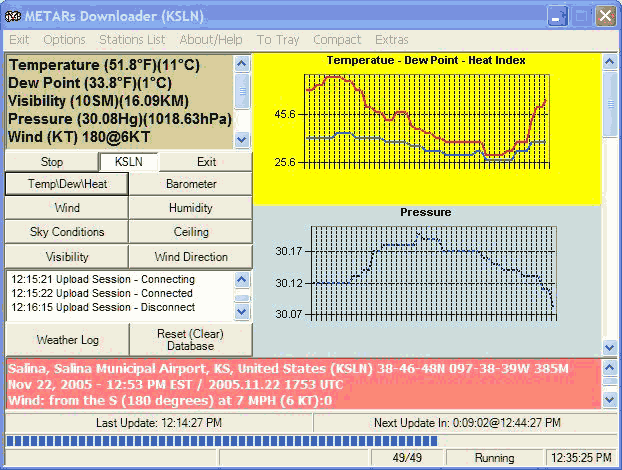The image size is (622, 470).
Task: Close the METARs Downloader window
Action: pos(605,17)
